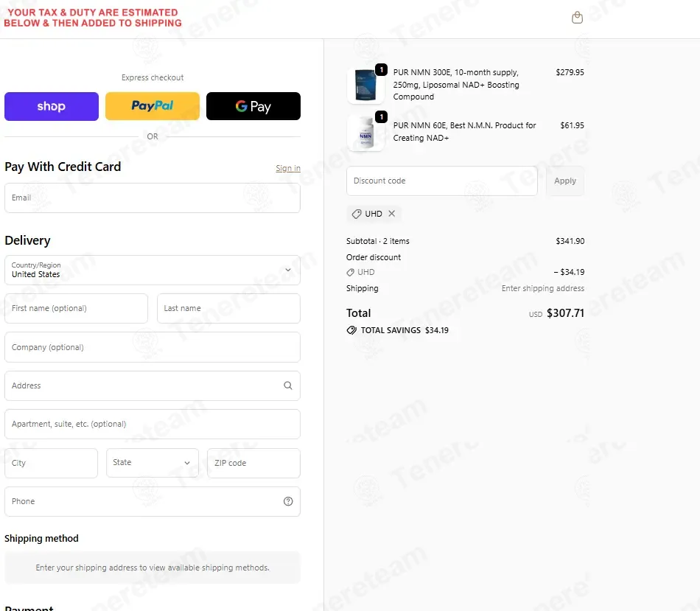This screenshot has width=700, height=611.
Task: Choose PayPal express checkout
Action: coord(153,106)
